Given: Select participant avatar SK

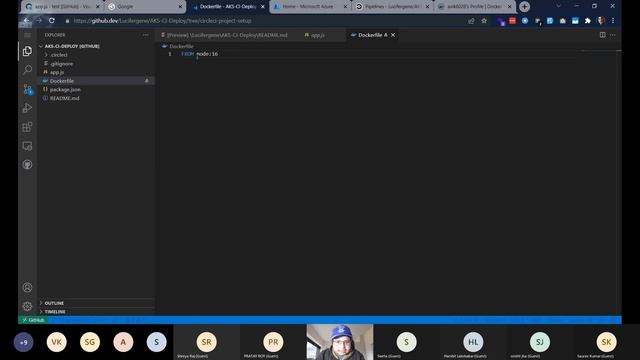Looking at the screenshot, I should (x=606, y=342).
